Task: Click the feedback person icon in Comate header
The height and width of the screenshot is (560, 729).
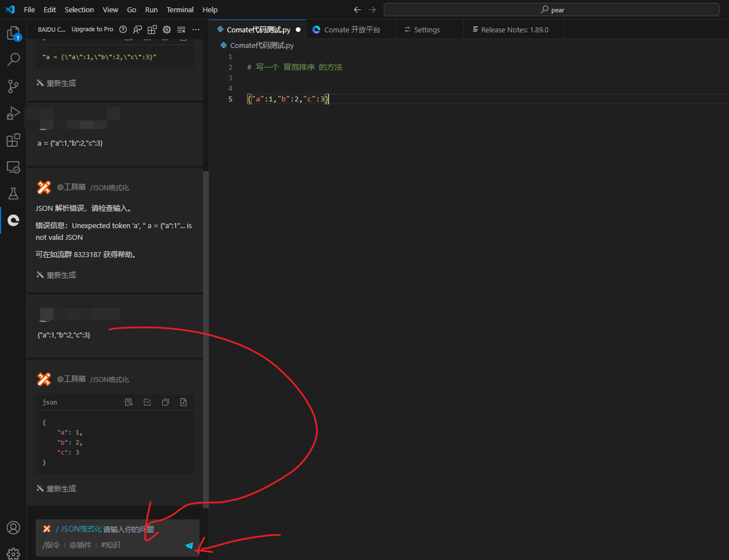Action: point(137,30)
